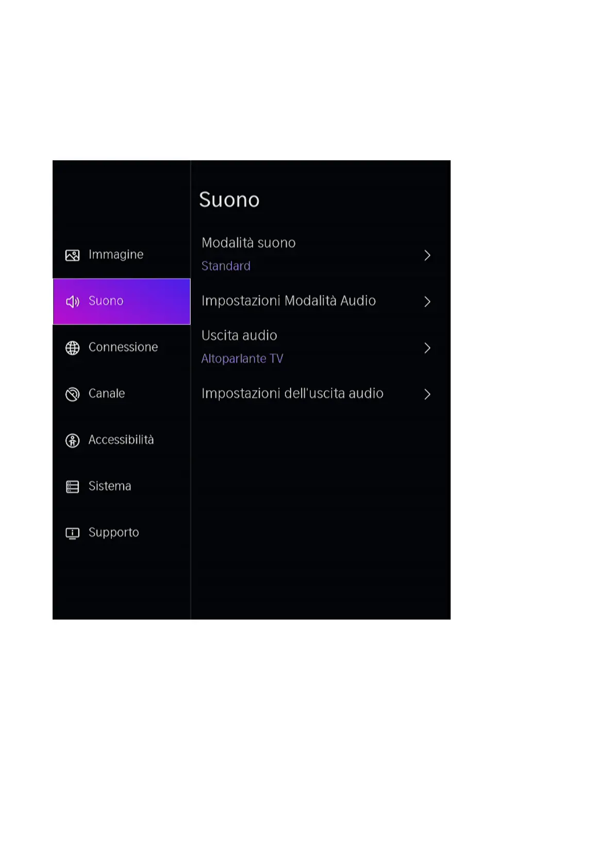Expand Impostazioni Modalità Audio chevron
This screenshot has height=868, width=614.
427,302
